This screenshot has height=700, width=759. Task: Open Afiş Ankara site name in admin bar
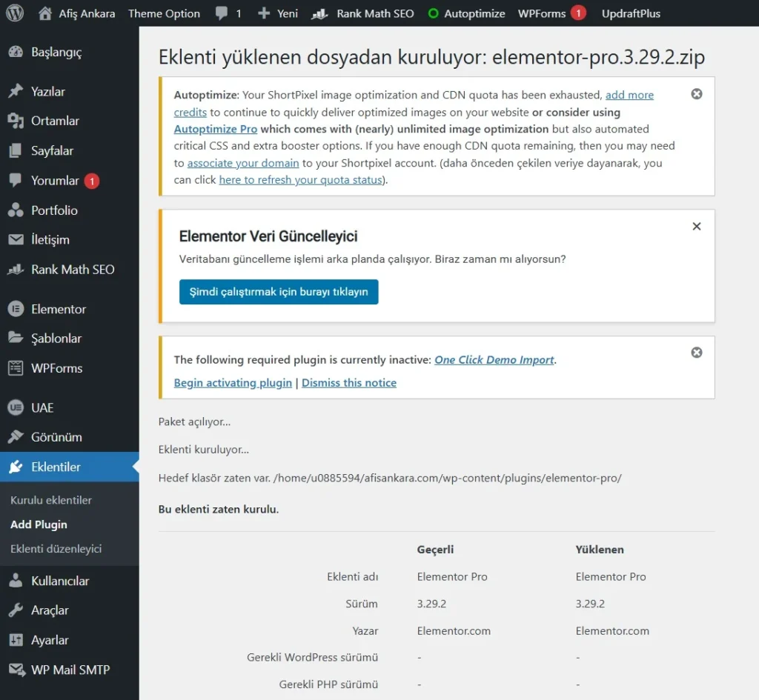click(87, 13)
